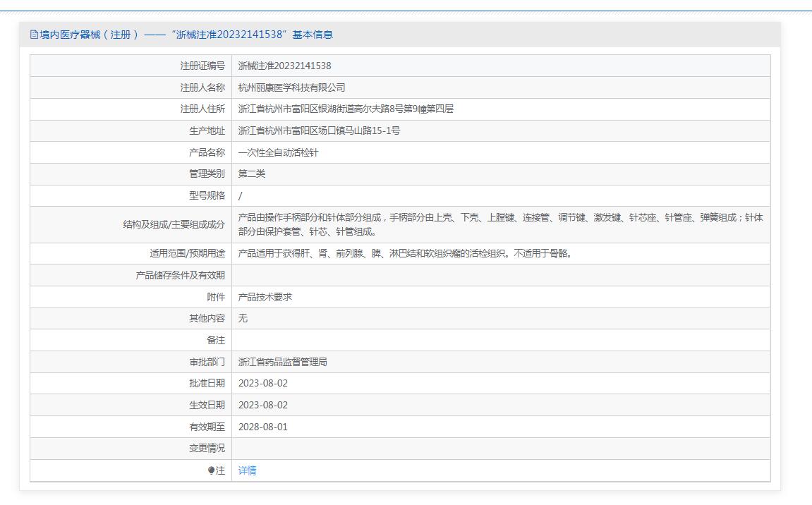This screenshot has height=505, width=812.
Task: Click the 有效期至 label
Action: point(207,427)
